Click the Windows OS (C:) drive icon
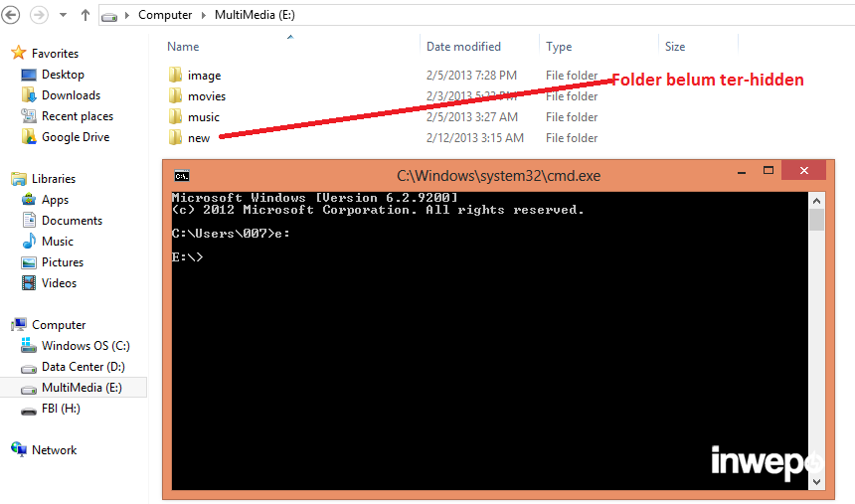Screen dimensions: 855x504 [x=29, y=345]
